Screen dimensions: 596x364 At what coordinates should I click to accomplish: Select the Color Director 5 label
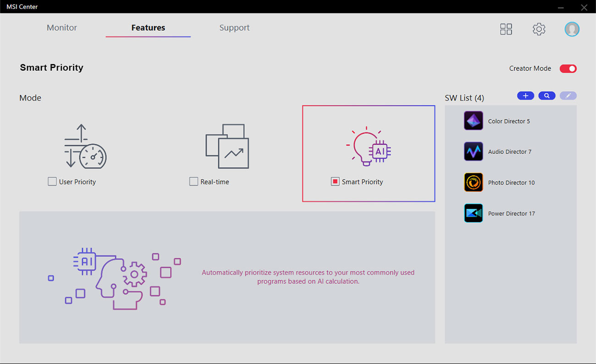pyautogui.click(x=509, y=121)
